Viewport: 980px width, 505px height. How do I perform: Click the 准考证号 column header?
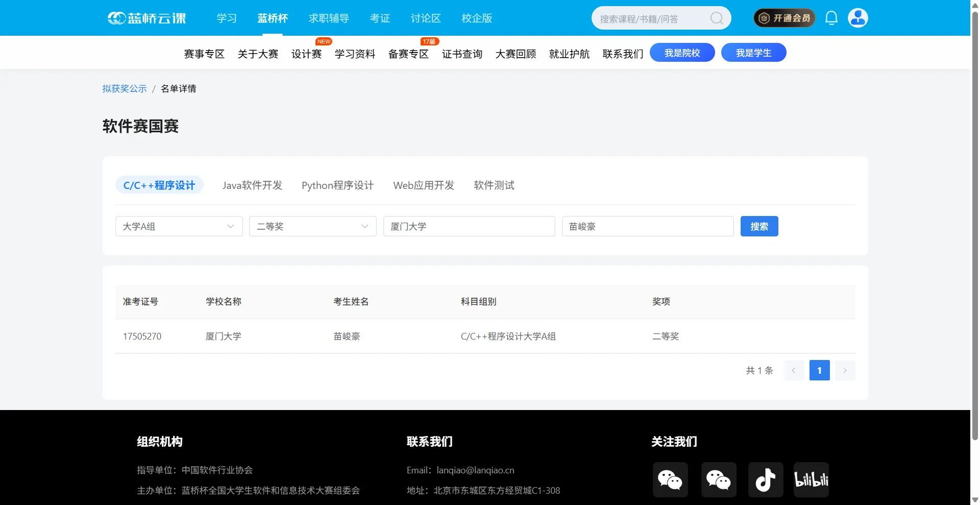140,302
